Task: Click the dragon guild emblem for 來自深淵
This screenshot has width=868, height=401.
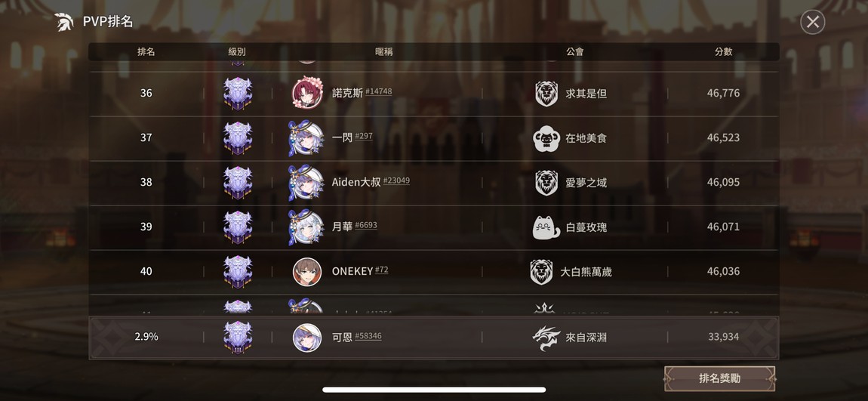Action: tap(546, 338)
